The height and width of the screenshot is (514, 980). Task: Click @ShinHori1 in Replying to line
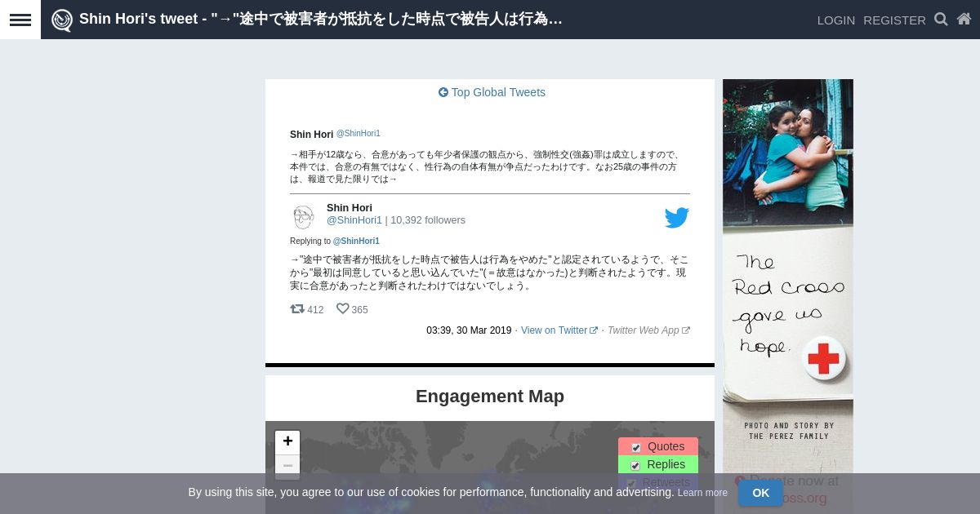(356, 241)
